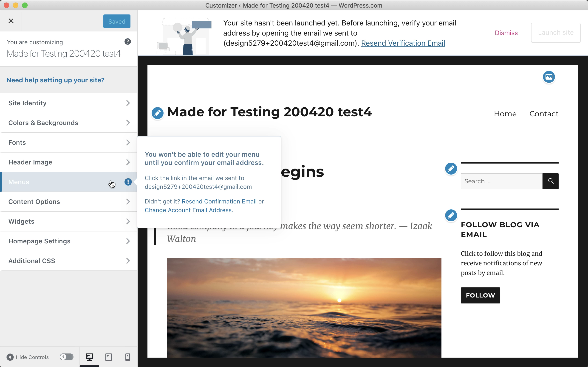Click the help question mark icon
588x367 pixels.
click(127, 42)
